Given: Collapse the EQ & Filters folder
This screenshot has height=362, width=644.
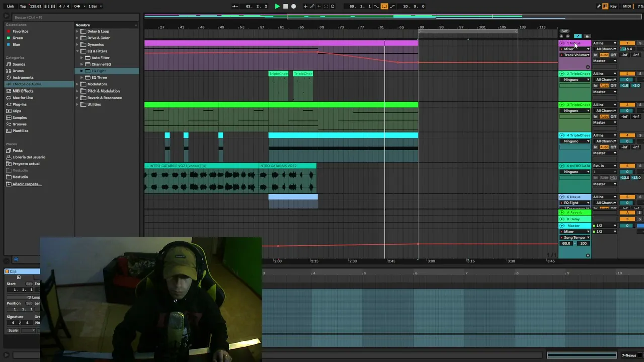Looking at the screenshot, I should tap(78, 51).
